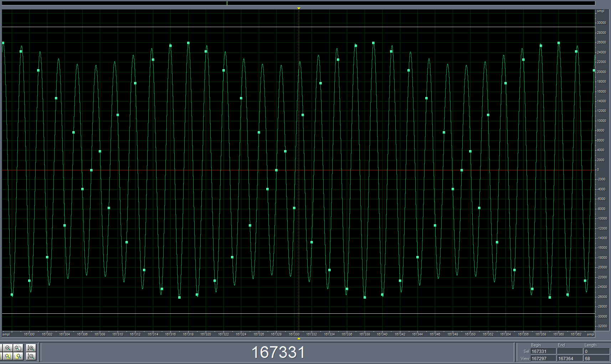Screen dimensions: 611x364
Task: Click the 167330 label on the sample ruler
Action: coord(294,334)
